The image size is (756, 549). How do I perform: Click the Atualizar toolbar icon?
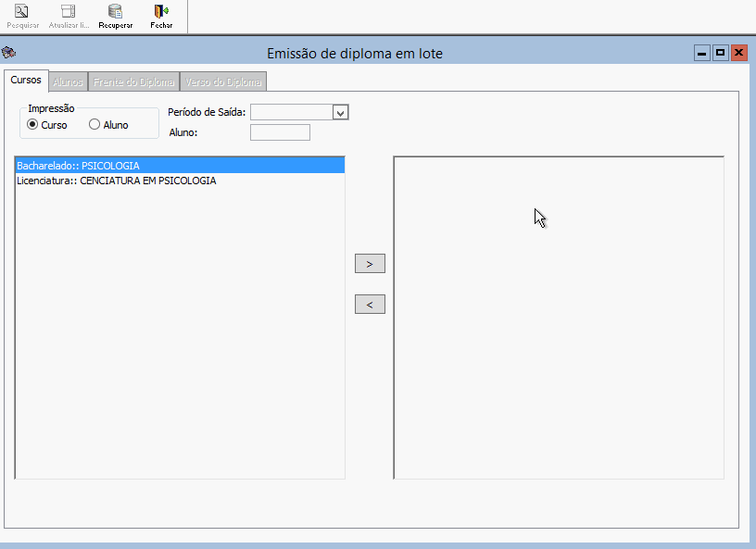68,12
